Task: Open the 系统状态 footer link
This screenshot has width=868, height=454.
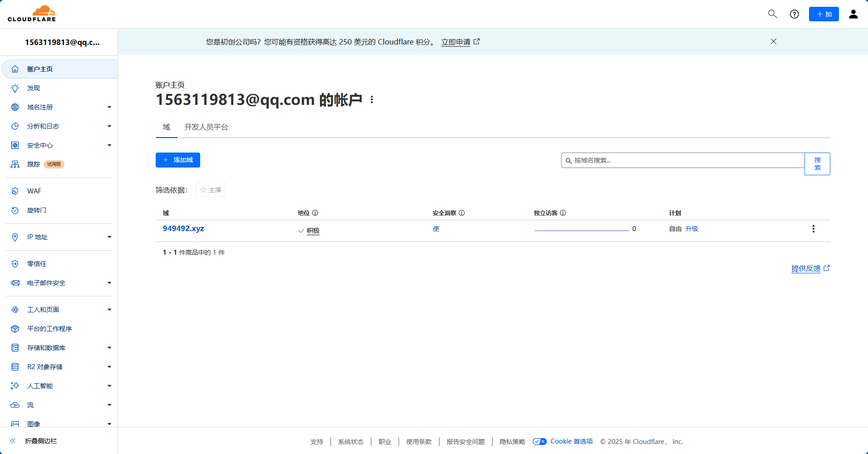Action: [x=350, y=442]
